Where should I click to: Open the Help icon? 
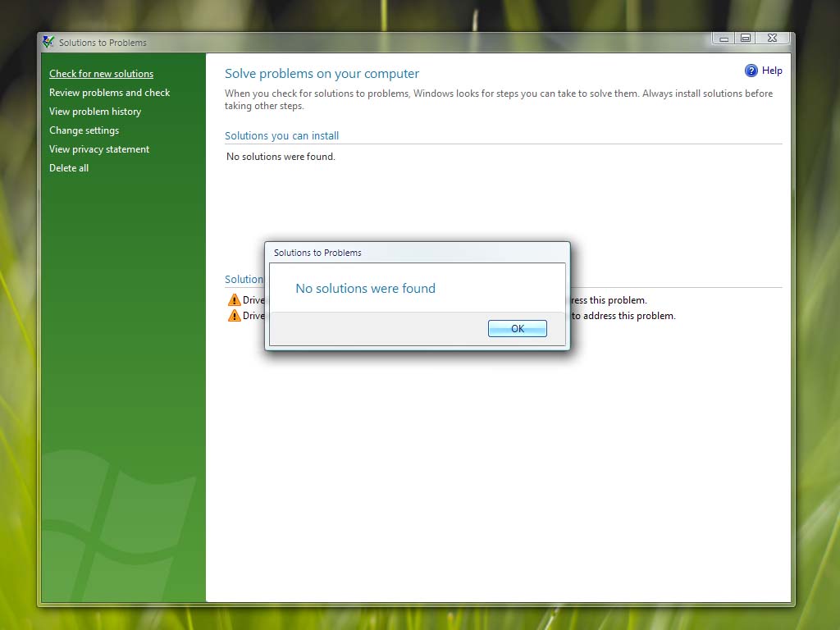click(751, 71)
